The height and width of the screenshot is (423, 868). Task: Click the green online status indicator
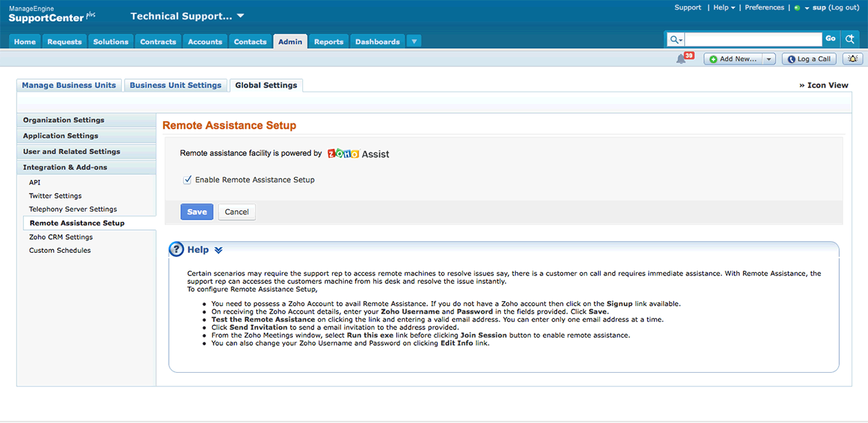[x=797, y=8]
